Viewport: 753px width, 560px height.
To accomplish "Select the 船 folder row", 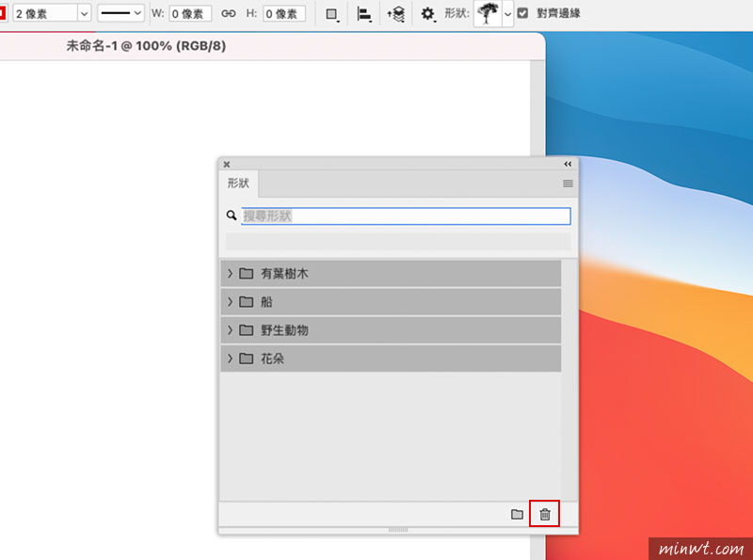I will [x=391, y=301].
